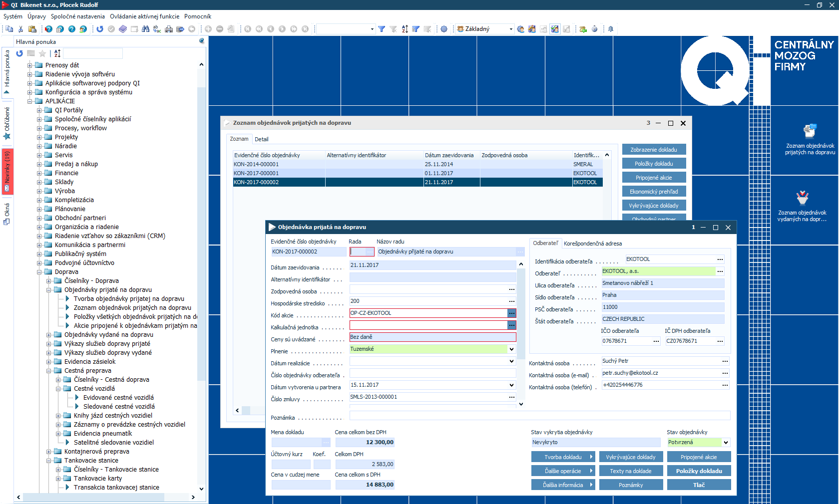Click the scissors cut icon
839x504 pixels.
click(x=20, y=29)
